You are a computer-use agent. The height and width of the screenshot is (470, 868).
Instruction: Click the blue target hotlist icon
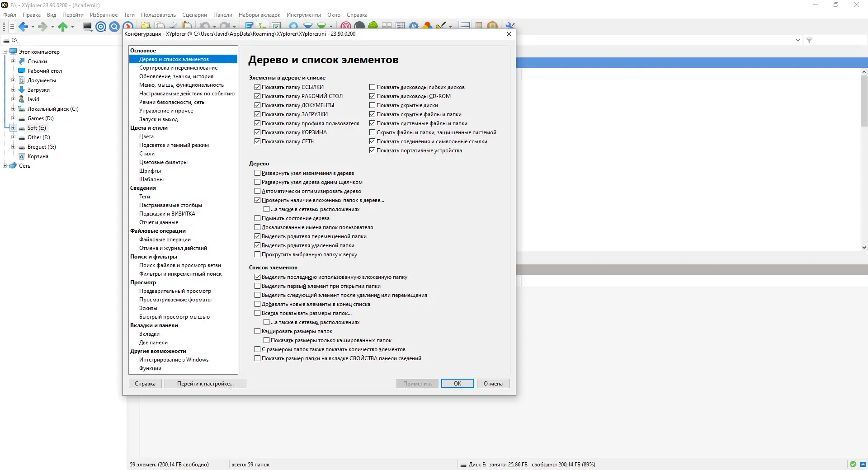101,27
